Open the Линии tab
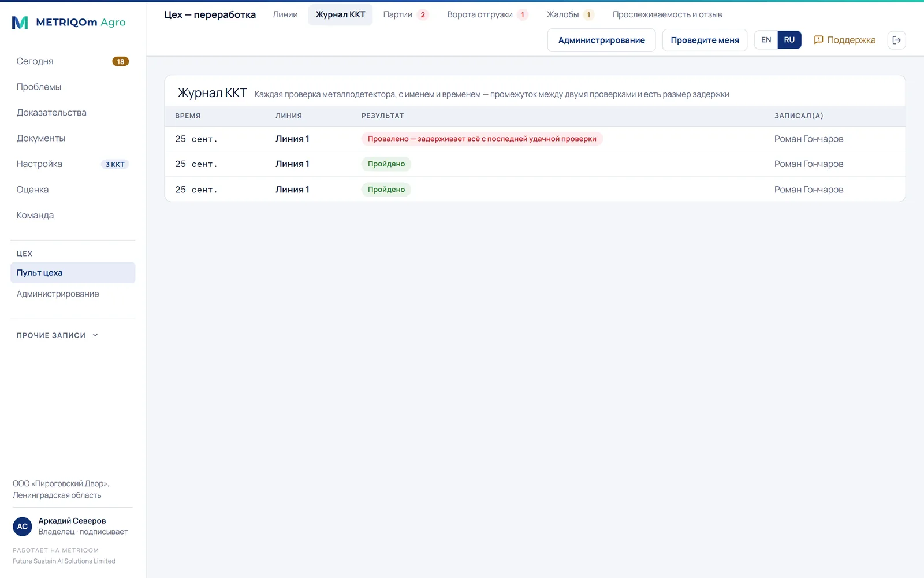 click(x=285, y=14)
